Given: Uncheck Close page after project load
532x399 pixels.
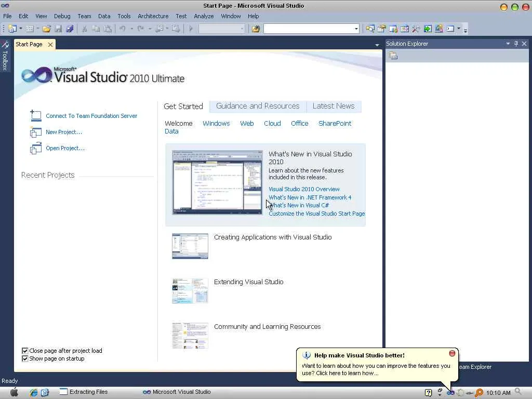Looking at the screenshot, I should (25, 351).
